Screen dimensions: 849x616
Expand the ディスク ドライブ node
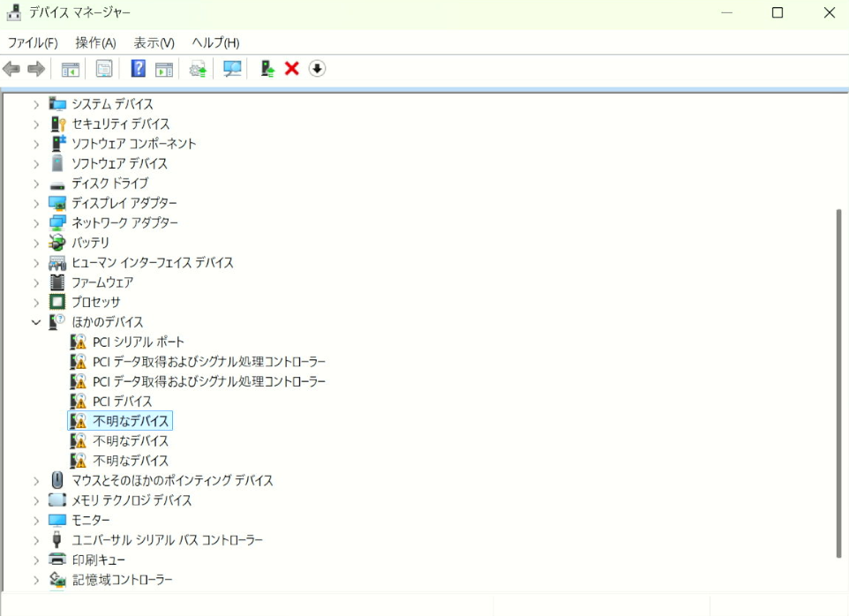coord(35,184)
